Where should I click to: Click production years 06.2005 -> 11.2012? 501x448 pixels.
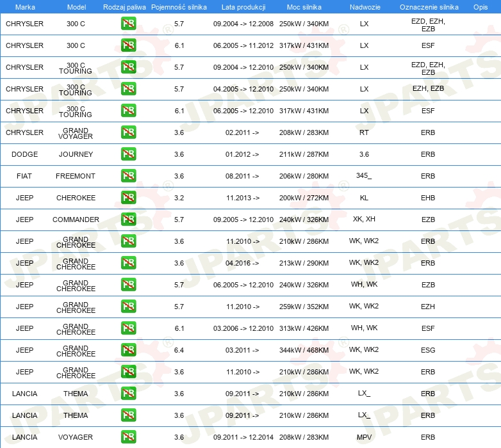point(243,45)
